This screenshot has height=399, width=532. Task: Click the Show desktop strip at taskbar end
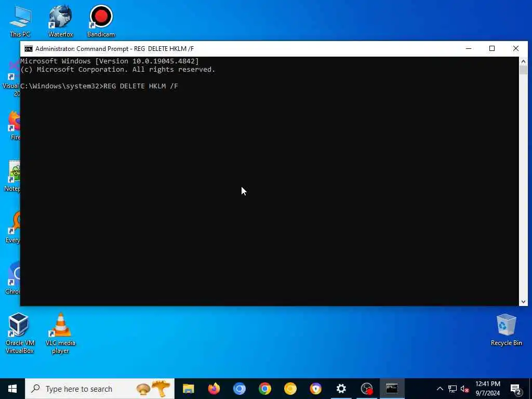coord(530,389)
